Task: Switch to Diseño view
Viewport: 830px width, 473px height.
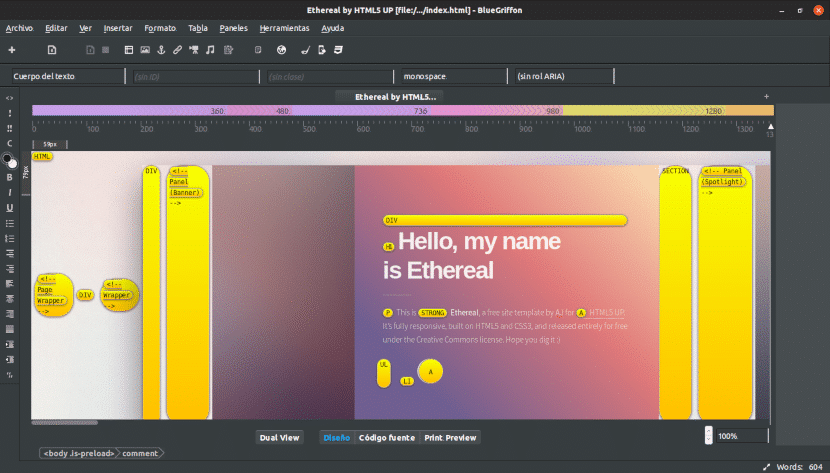Action: [337, 438]
